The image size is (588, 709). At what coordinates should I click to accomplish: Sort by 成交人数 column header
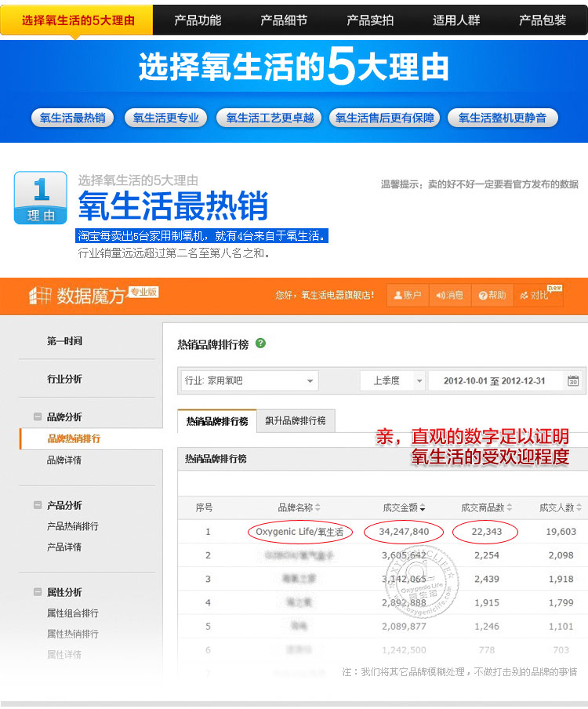pyautogui.click(x=561, y=507)
